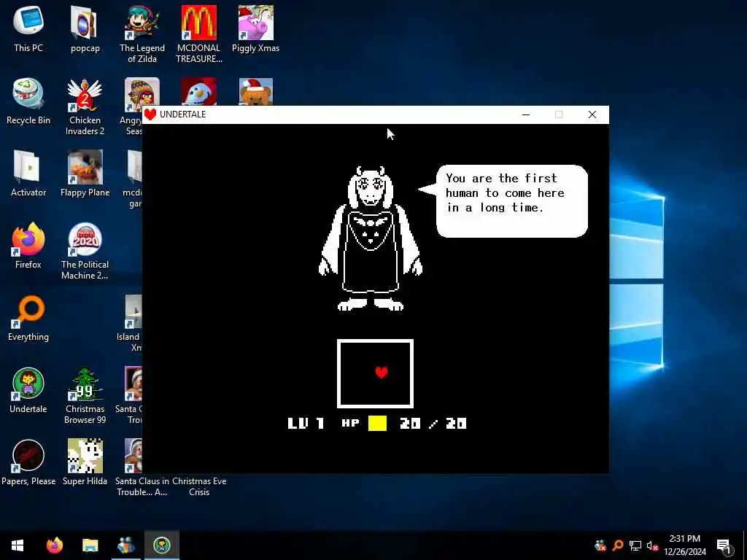The height and width of the screenshot is (560, 747).
Task: Click the disabled maximize button of UNDERTALE
Action: [x=559, y=114]
